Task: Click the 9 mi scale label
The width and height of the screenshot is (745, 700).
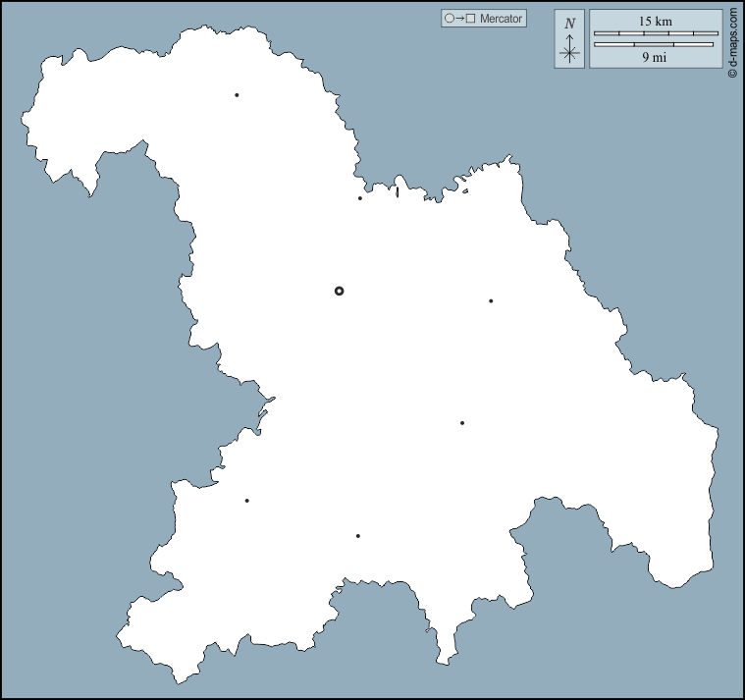Action: [655, 57]
